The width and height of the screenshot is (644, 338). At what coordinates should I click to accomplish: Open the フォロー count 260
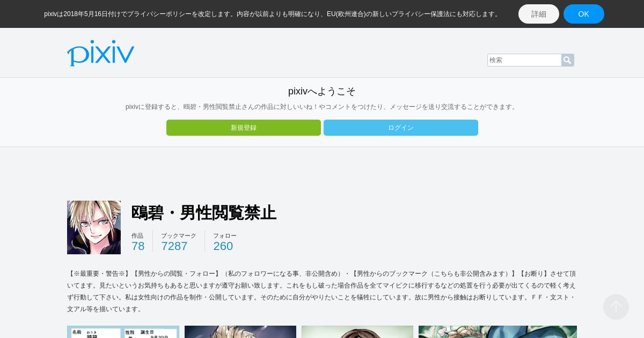223,246
